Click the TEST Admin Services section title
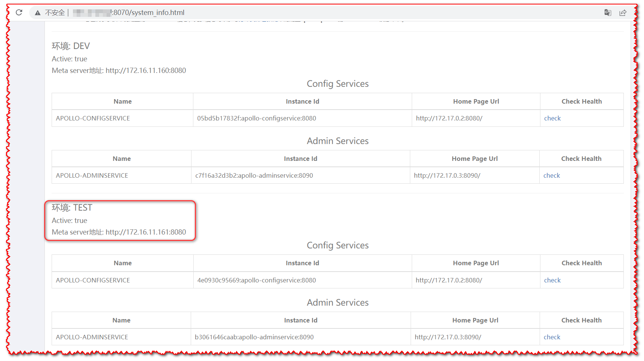 (x=338, y=303)
